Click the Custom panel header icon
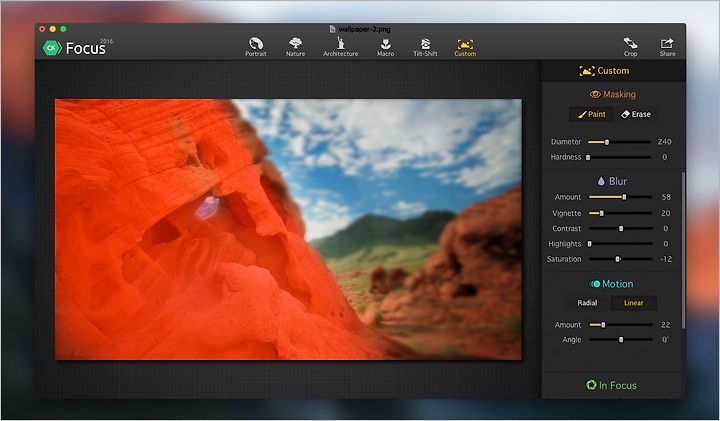Image resolution: width=720 pixels, height=421 pixels. (587, 71)
